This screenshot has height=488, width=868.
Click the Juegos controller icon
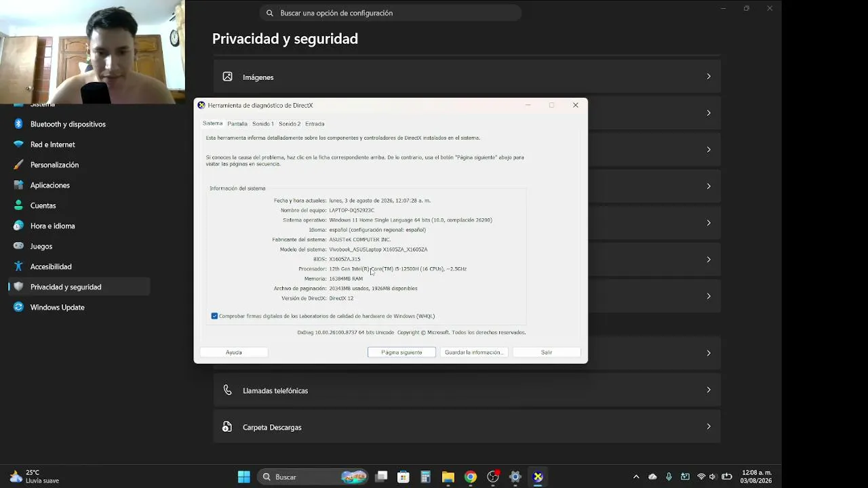coord(18,246)
